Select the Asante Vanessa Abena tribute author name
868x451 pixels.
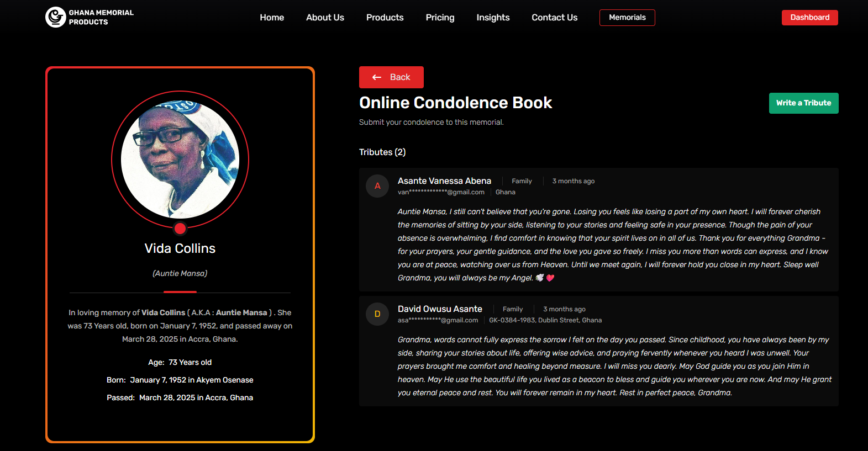coord(444,181)
